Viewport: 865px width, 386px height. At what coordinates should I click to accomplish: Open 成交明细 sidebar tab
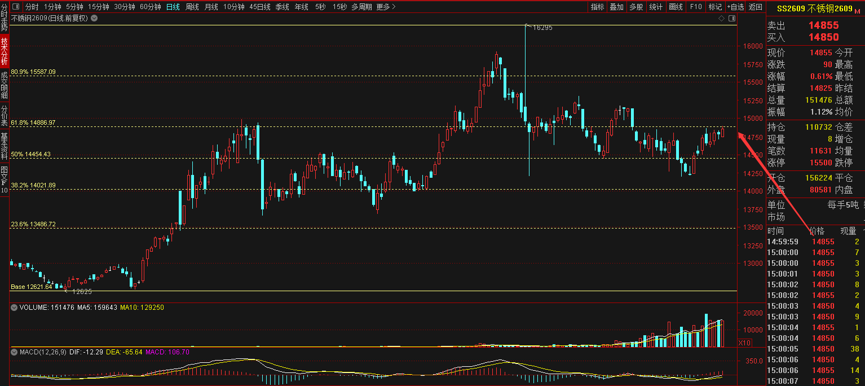(4, 86)
